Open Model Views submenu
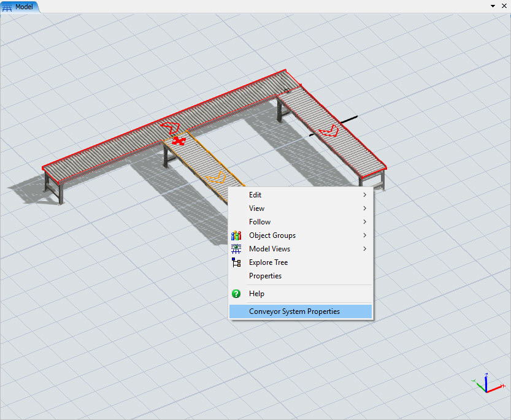This screenshot has height=420, width=511. [301, 249]
